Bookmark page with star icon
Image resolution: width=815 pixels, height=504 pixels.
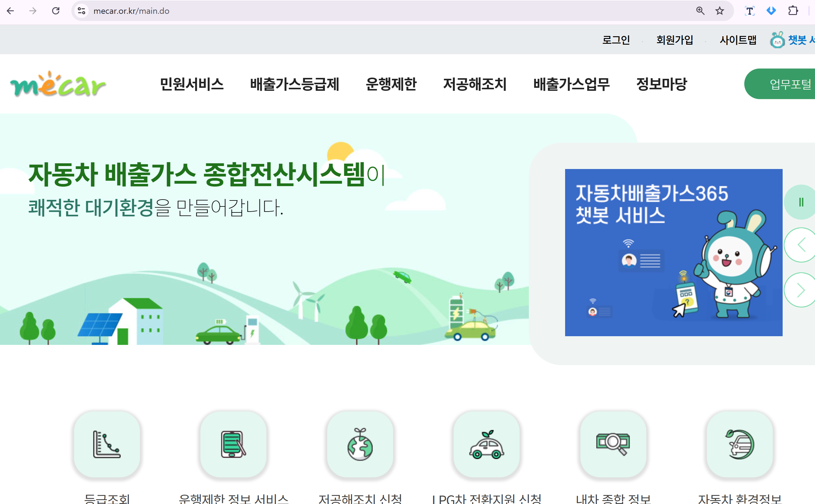pos(720,11)
